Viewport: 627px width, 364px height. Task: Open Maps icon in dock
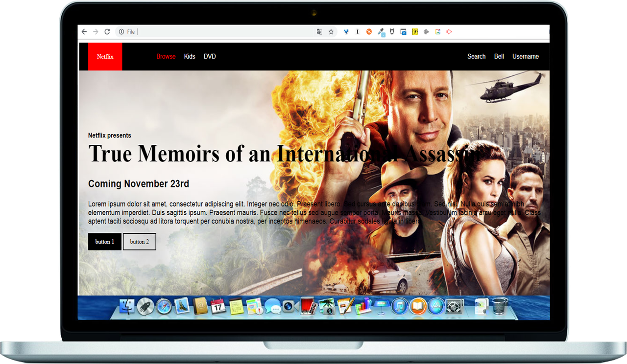click(254, 306)
